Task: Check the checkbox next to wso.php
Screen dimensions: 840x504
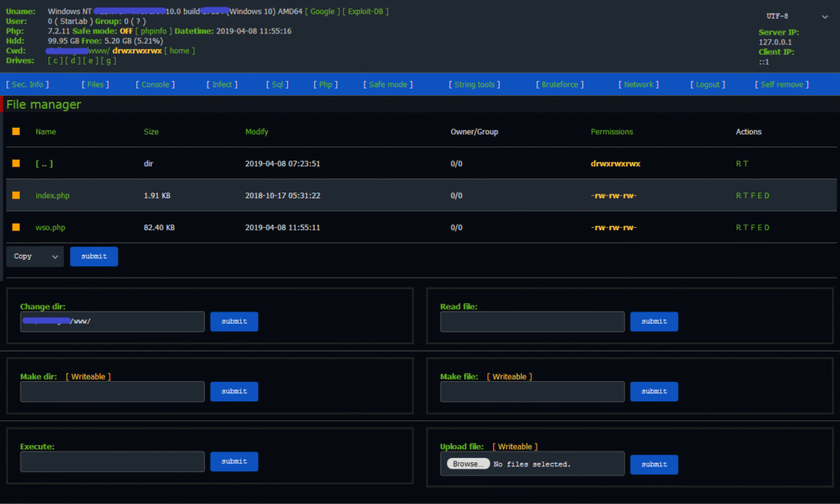Action: tap(16, 227)
